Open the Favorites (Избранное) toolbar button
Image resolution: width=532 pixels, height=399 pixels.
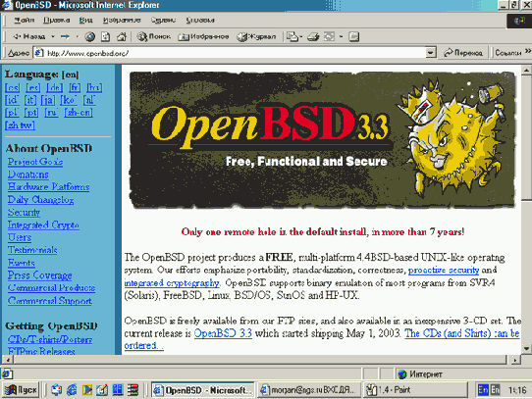tap(203, 36)
